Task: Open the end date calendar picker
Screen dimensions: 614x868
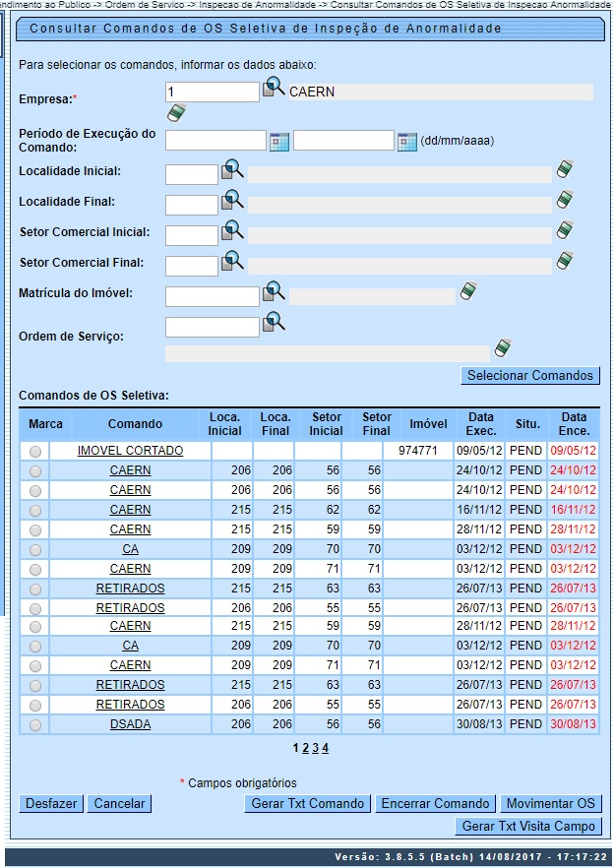Action: coord(407,141)
